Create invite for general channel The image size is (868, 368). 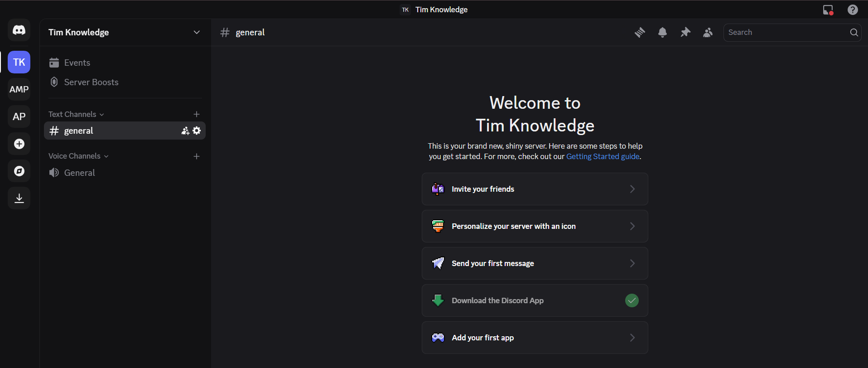[185, 131]
